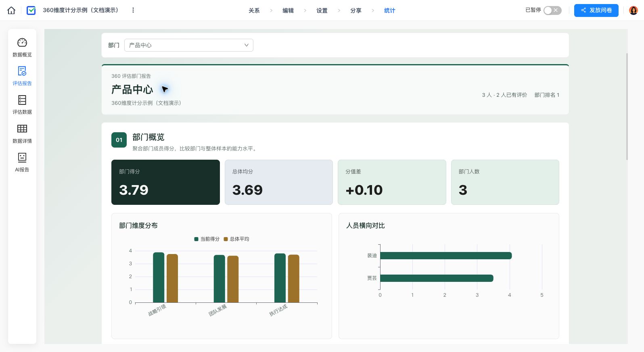644x352 pixels.
Task: Click the 部门人数 3 card
Action: [505, 182]
